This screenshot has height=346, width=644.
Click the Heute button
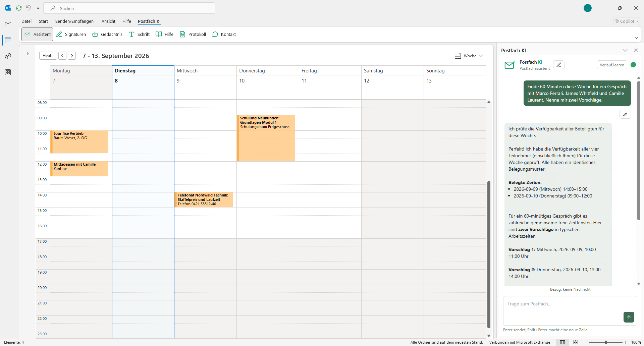(x=48, y=56)
